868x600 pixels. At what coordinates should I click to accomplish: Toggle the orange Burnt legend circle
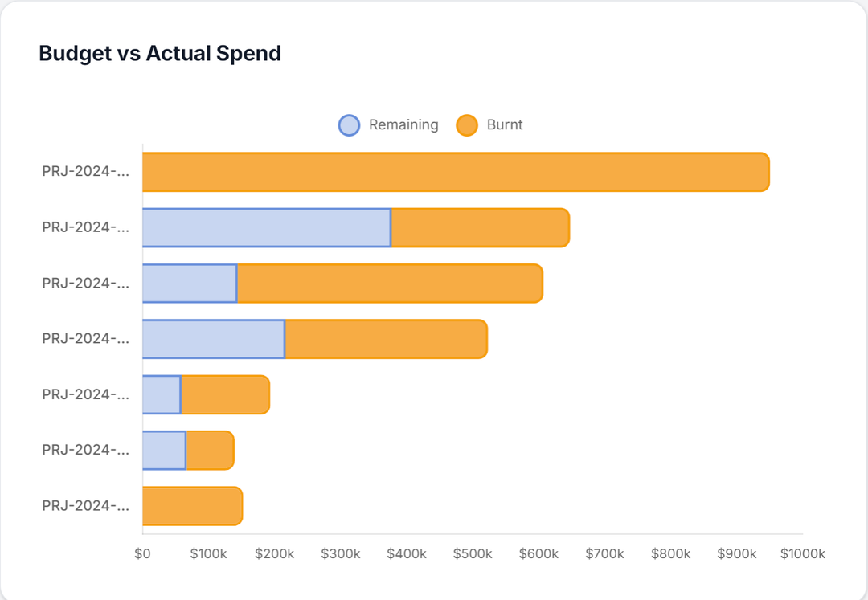coord(467,125)
